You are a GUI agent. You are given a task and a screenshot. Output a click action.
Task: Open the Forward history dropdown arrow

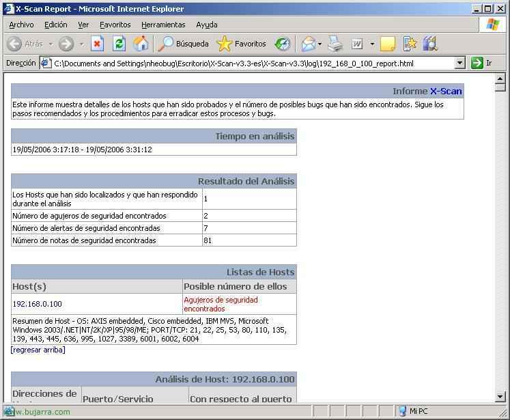[82, 44]
